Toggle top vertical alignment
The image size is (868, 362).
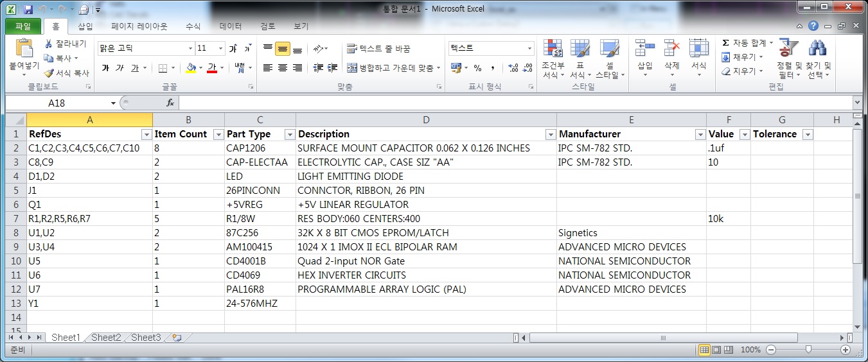pyautogui.click(x=268, y=49)
